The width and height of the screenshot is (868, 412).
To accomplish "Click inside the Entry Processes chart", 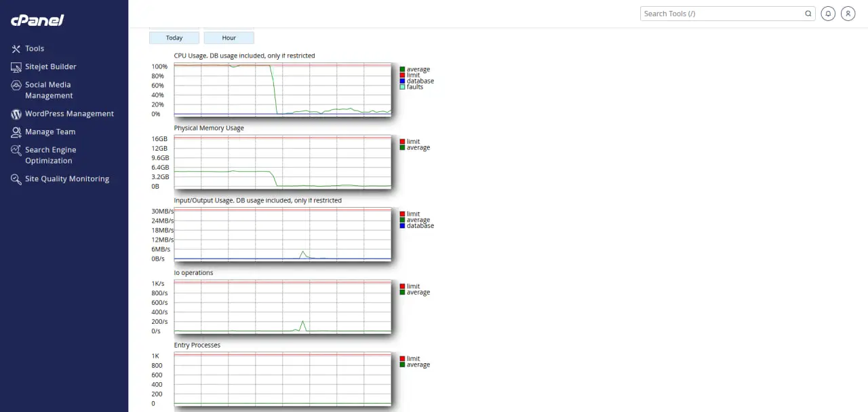I will (x=282, y=379).
